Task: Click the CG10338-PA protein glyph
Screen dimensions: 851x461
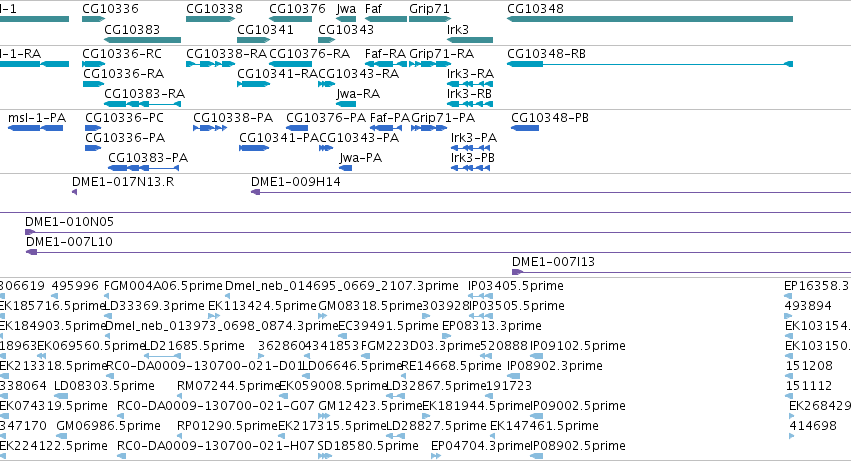Action: [x=210, y=128]
